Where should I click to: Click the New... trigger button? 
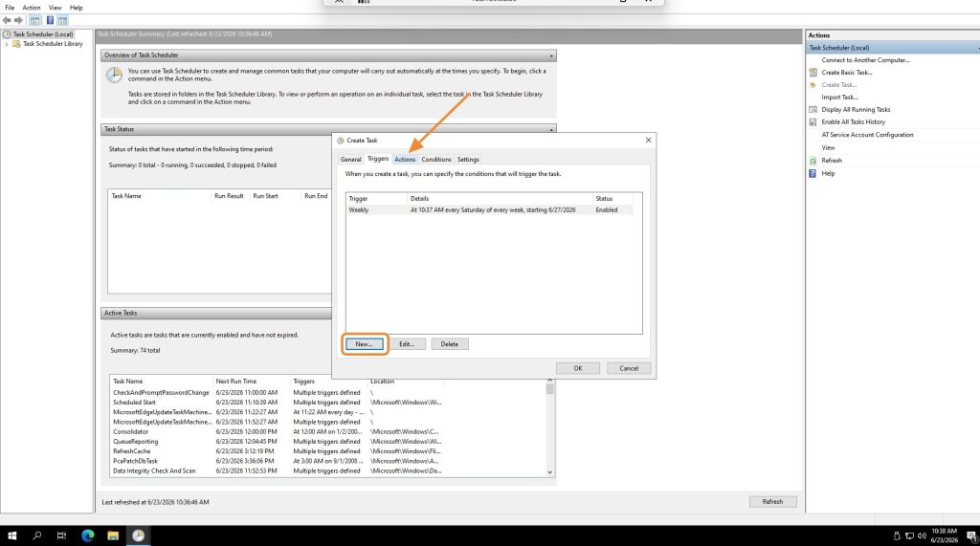pyautogui.click(x=364, y=344)
